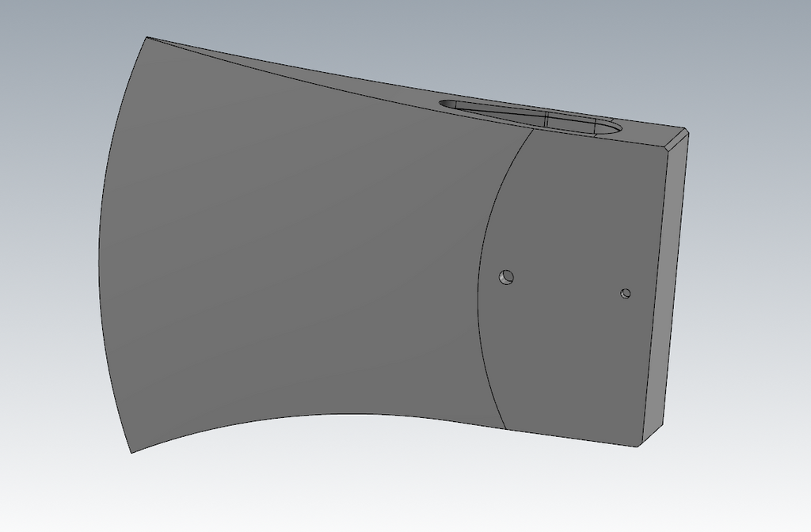Select the straight bottom edge under the poll
The image size is (811, 532).
tap(572, 438)
